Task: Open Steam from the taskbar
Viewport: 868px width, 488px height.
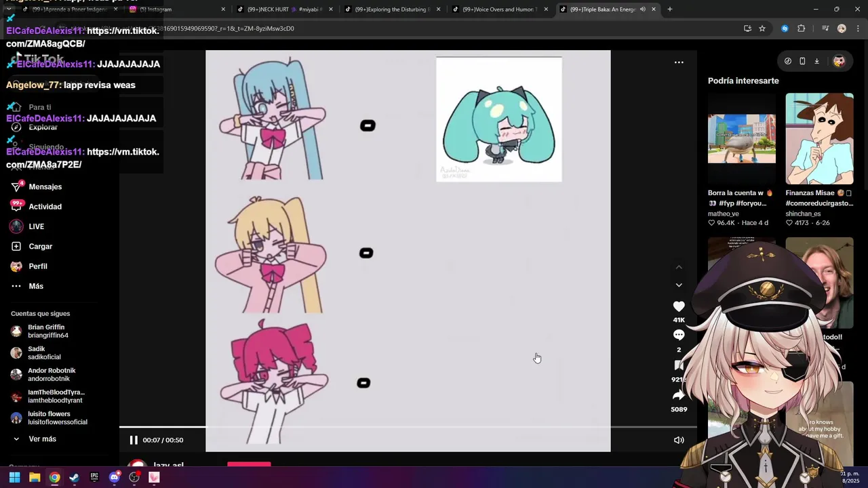Action: pyautogui.click(x=74, y=477)
